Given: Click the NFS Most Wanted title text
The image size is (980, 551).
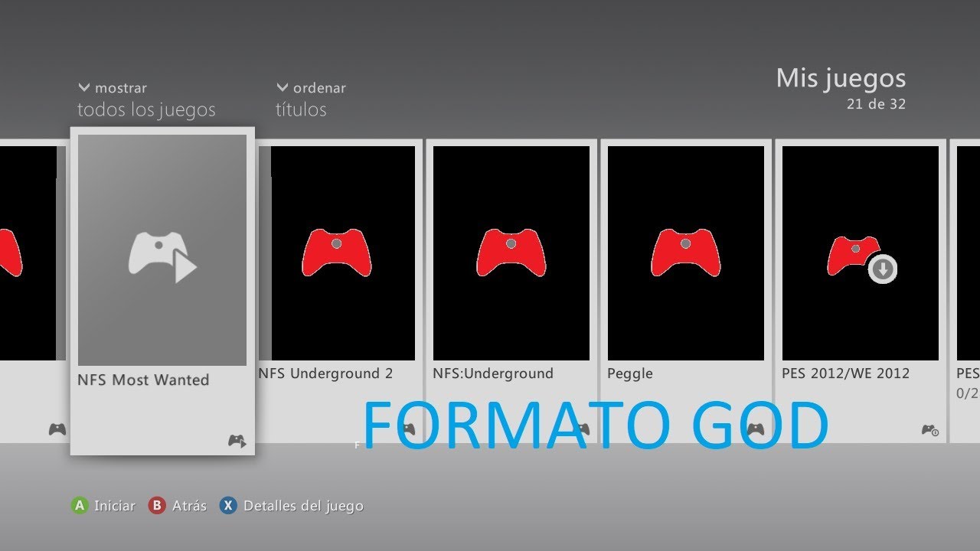Looking at the screenshot, I should (143, 380).
